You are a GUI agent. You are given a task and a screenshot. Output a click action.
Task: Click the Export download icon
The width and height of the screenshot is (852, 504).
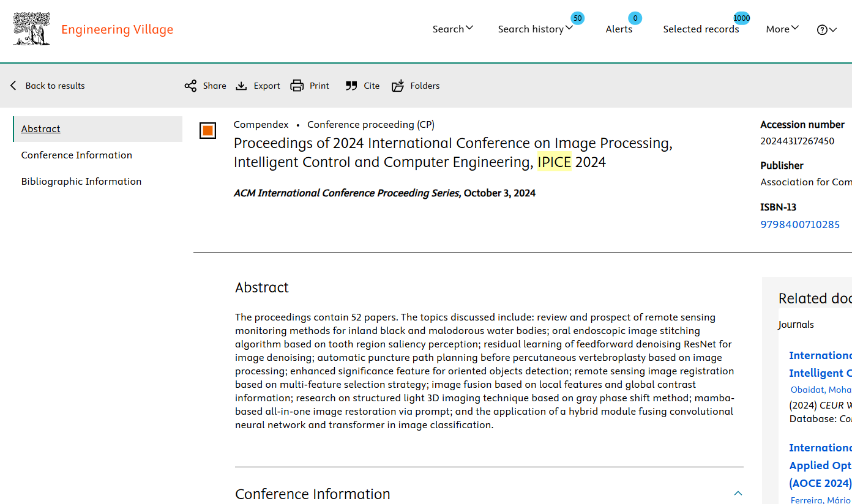click(242, 86)
